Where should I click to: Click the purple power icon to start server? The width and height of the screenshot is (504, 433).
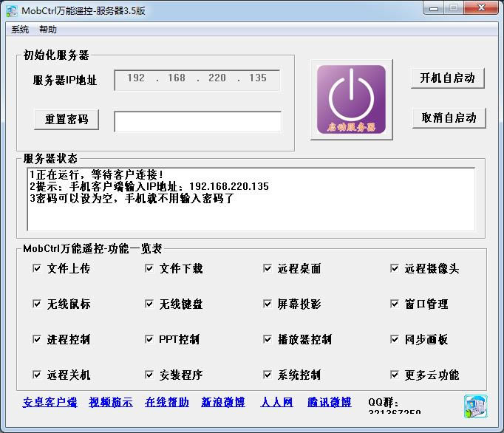tap(351, 100)
